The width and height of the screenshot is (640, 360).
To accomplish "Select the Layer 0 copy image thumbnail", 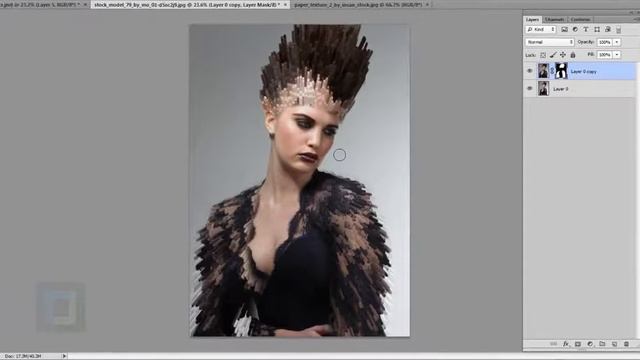I will coord(543,71).
